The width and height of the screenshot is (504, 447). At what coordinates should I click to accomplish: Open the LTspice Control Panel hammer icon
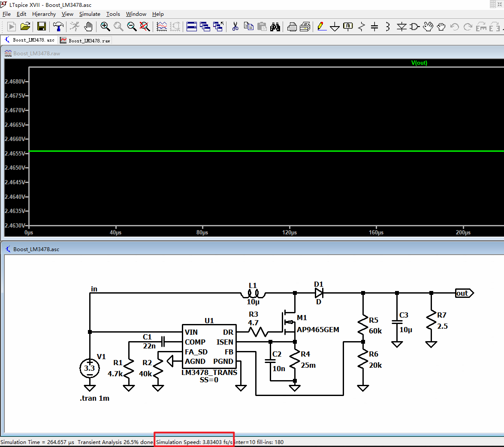click(x=58, y=27)
